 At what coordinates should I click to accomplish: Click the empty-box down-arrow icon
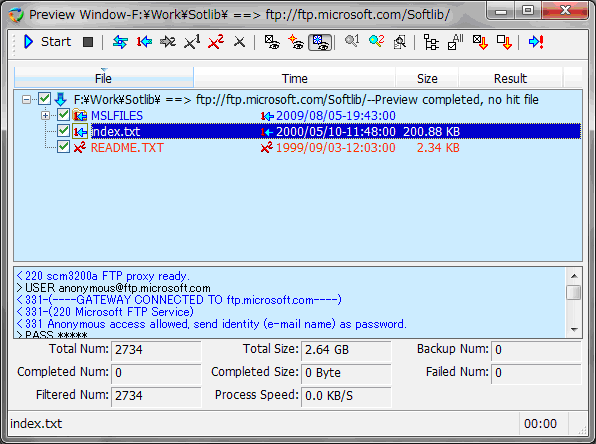coord(504,42)
